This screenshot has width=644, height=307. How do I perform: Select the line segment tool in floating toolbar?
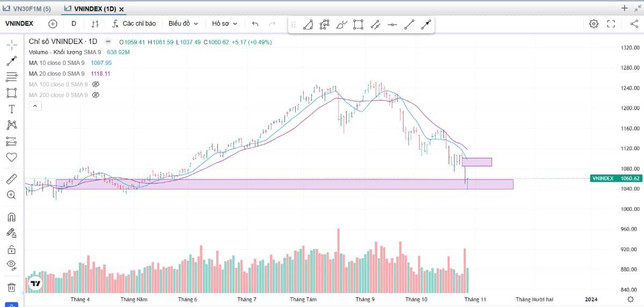tap(409, 24)
